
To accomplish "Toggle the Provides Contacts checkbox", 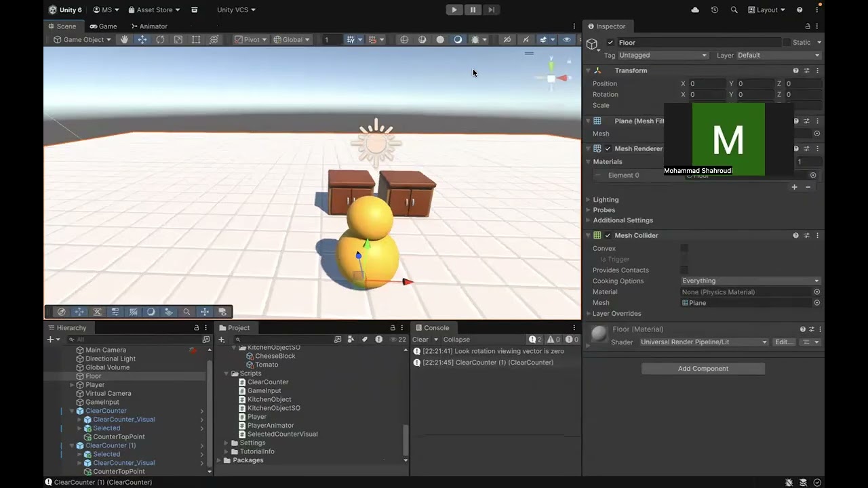I will 684,270.
